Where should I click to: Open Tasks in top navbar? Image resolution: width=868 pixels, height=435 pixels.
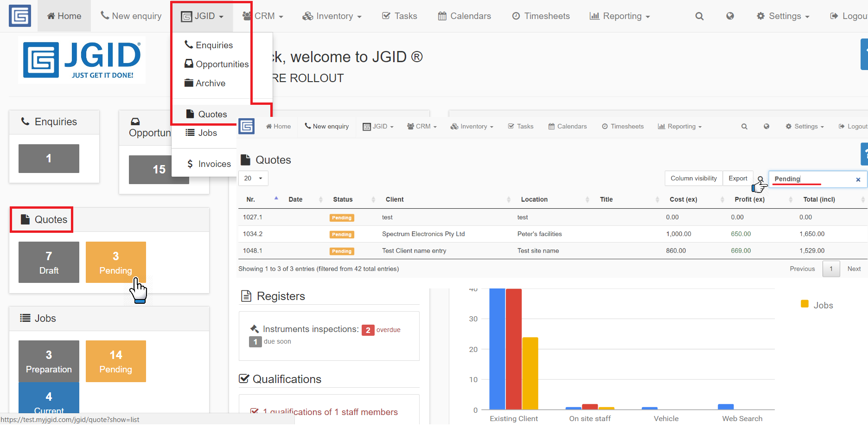[399, 16]
